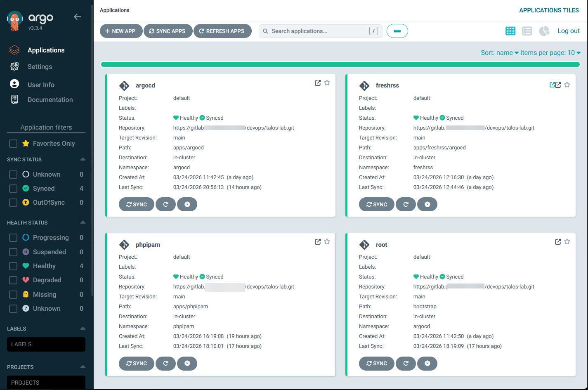Click the git icon on phpipam card
The height and width of the screenshot is (390, 588).
(x=124, y=245)
